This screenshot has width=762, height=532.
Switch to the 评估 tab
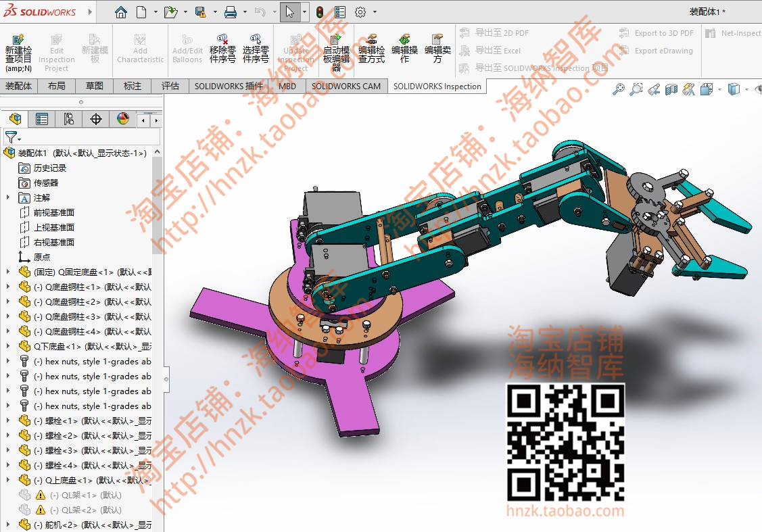tap(170, 86)
